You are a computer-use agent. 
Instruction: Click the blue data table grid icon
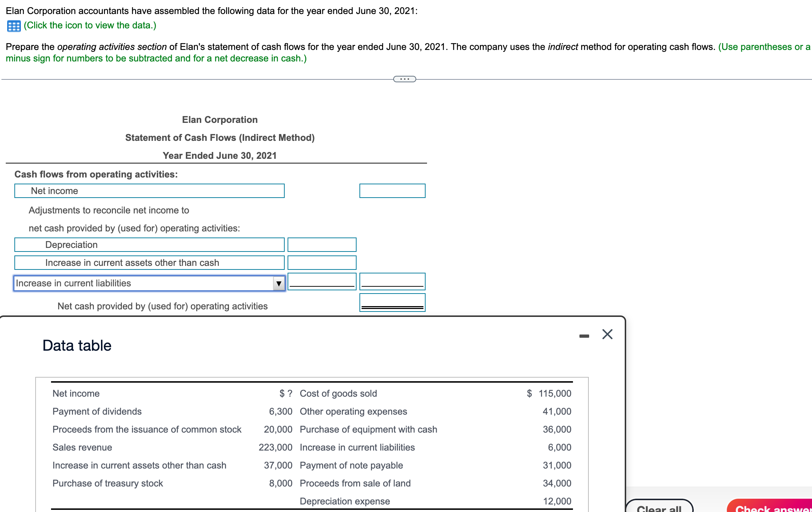click(x=14, y=26)
